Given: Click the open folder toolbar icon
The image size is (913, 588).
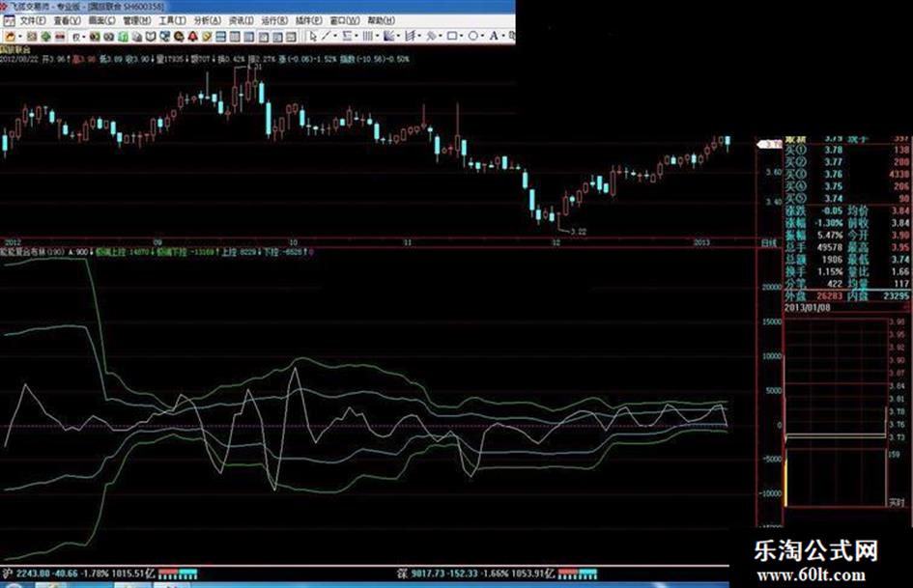Looking at the screenshot, I should point(10,37).
